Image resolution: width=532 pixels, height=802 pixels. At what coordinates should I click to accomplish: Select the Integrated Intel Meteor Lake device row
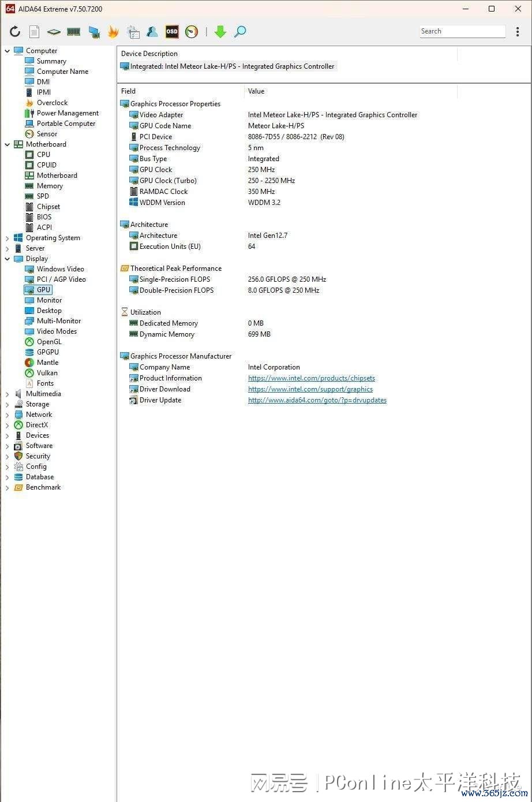pyautogui.click(x=227, y=66)
